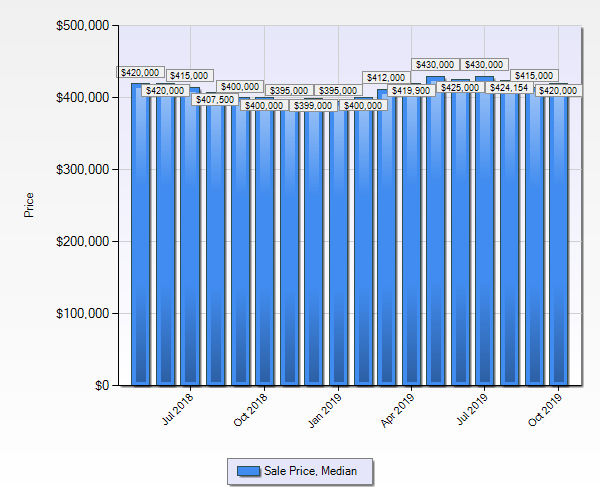Click the blue legend swatch for Sale Price
The height and width of the screenshot is (500, 600).
click(x=249, y=471)
